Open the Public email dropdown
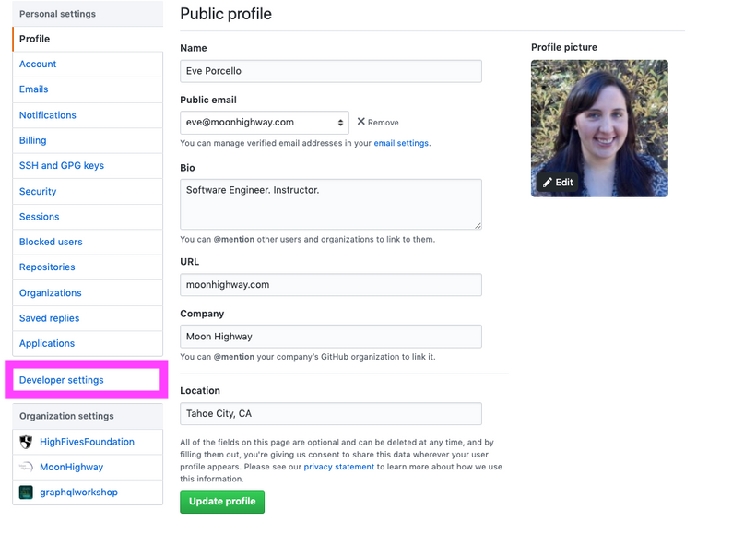 263,122
